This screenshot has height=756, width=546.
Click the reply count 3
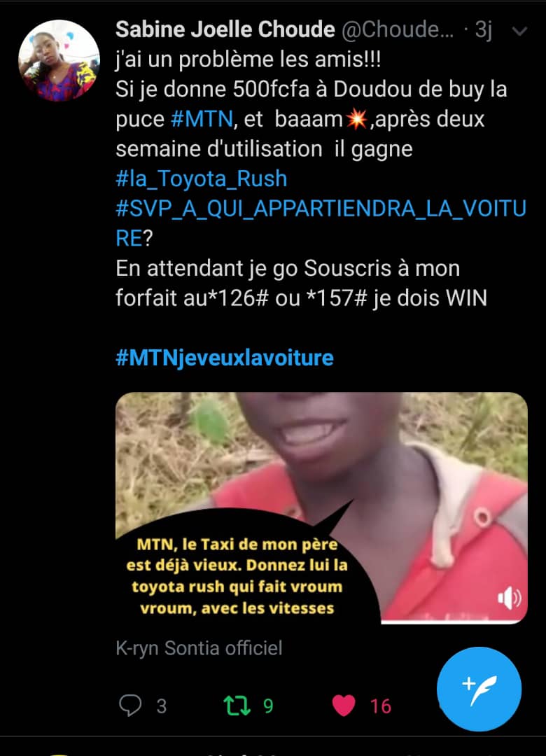(162, 706)
